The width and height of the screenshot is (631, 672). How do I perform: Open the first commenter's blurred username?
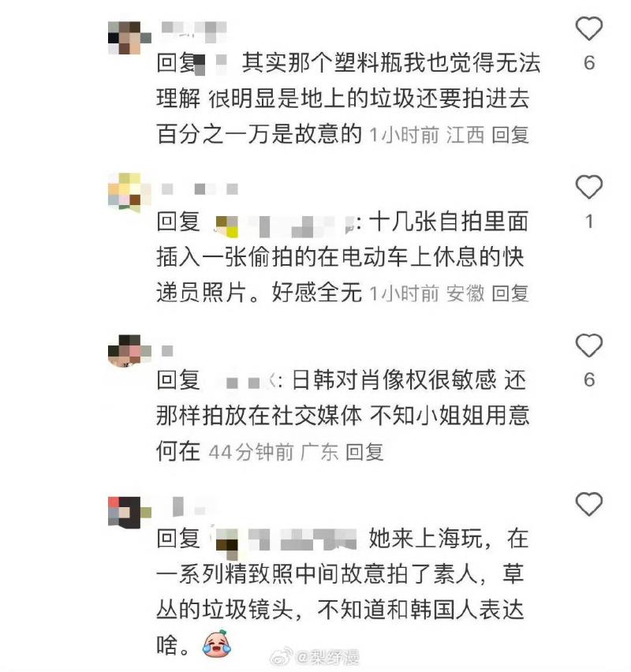194,32
